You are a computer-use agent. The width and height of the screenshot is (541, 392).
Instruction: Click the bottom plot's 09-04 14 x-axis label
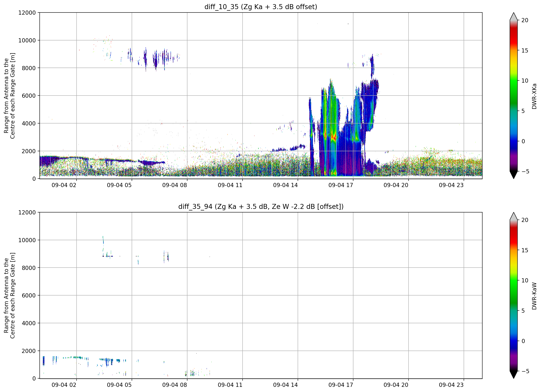pyautogui.click(x=285, y=385)
